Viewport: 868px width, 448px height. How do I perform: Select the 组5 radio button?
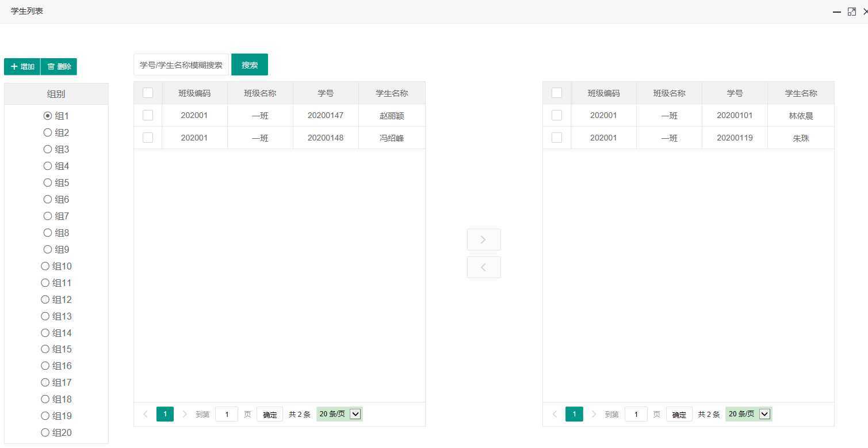coord(48,183)
